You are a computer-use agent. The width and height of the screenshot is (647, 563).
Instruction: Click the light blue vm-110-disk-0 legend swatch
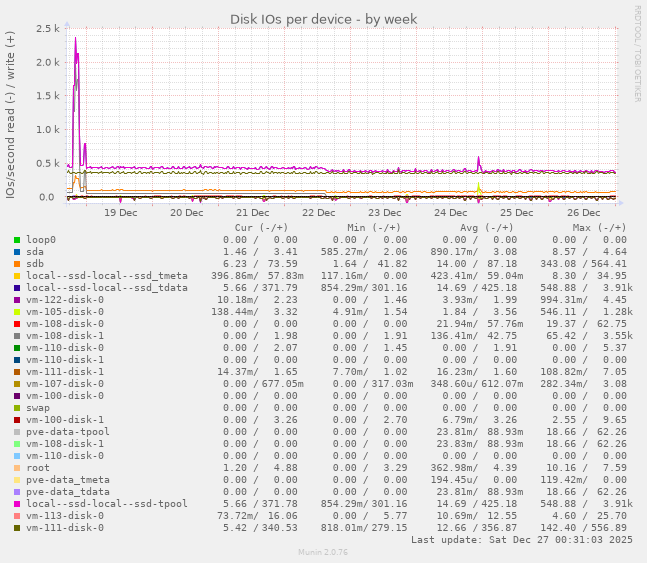17,456
